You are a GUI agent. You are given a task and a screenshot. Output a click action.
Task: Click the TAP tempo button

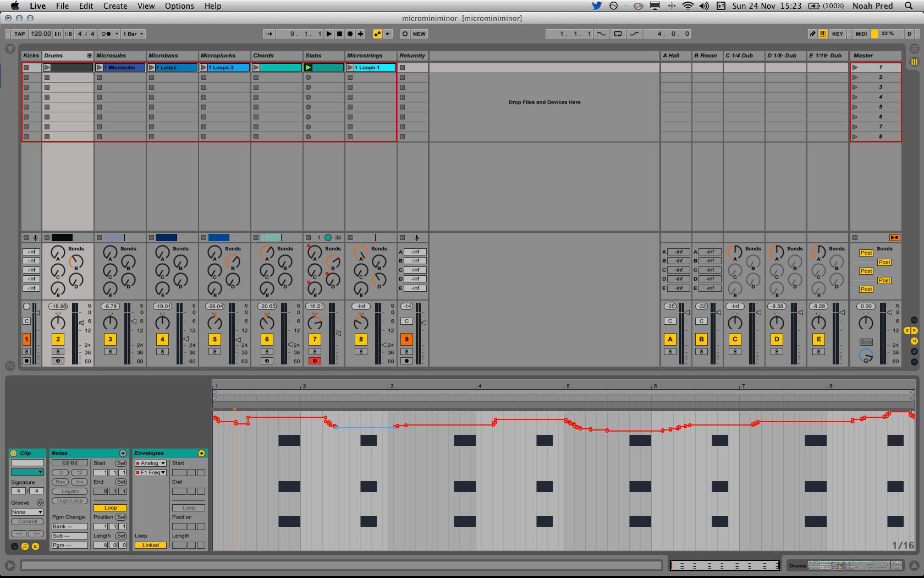point(19,34)
